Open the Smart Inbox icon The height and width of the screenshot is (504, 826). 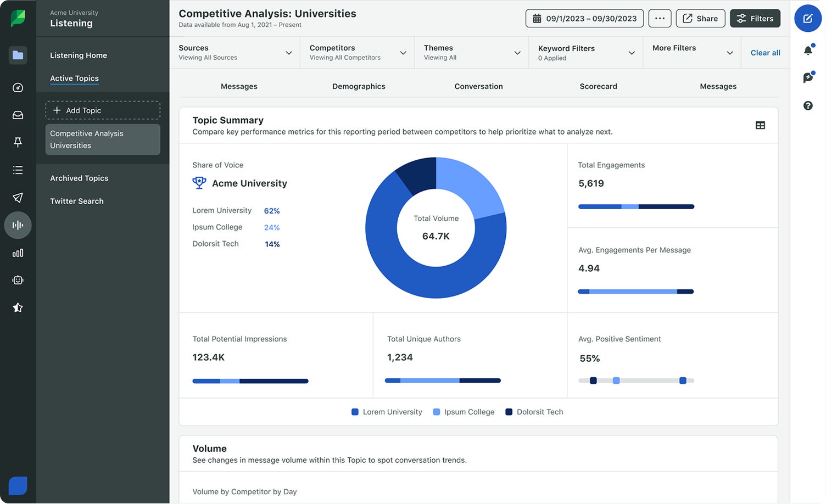click(x=18, y=115)
